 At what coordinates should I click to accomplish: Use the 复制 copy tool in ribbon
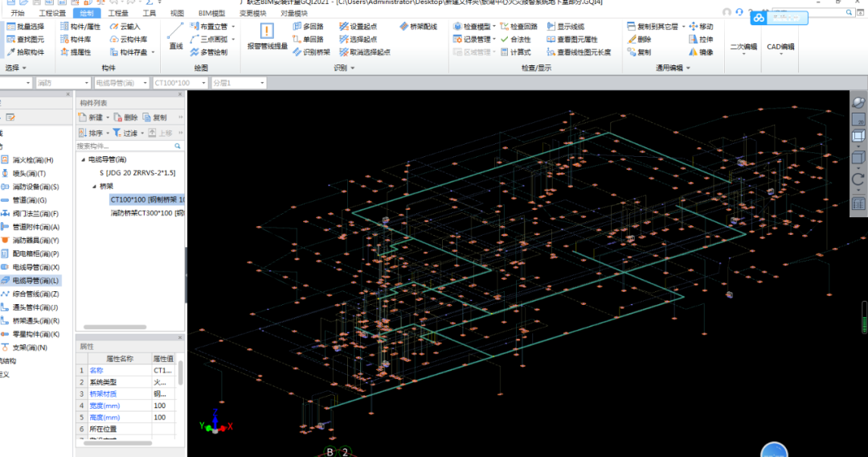[x=640, y=52]
